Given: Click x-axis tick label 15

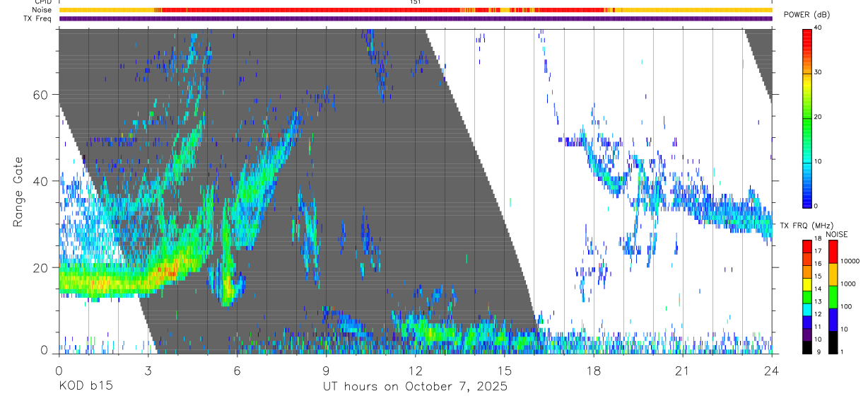Looking at the screenshot, I should 504,370.
